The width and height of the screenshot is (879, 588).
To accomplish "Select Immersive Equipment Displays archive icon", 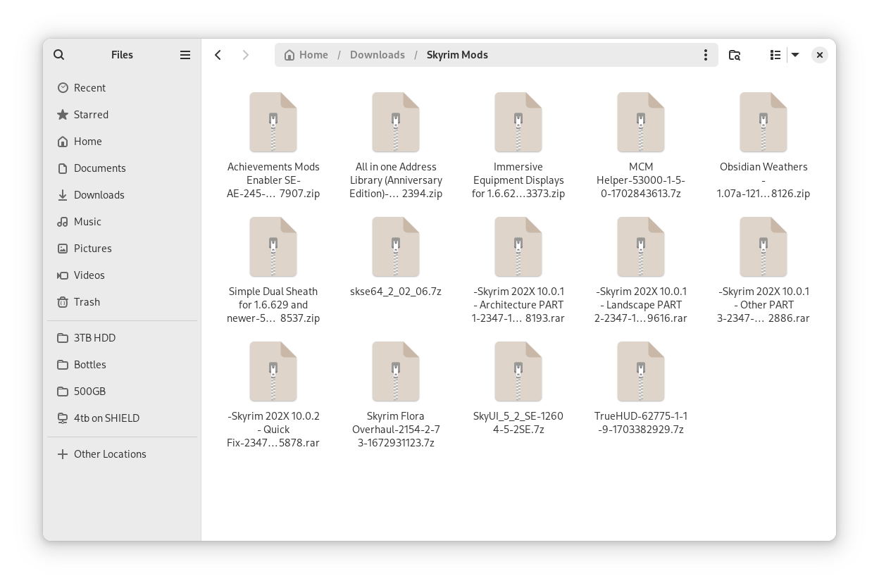I will [x=518, y=123].
